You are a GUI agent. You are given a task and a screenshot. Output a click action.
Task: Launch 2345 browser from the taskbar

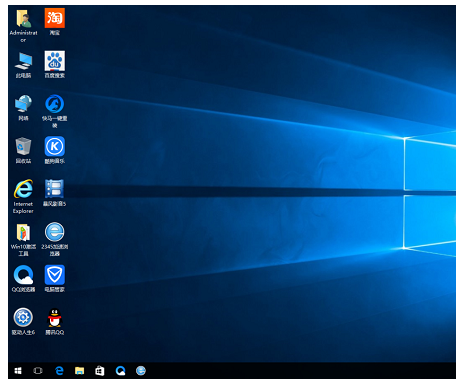(141, 371)
